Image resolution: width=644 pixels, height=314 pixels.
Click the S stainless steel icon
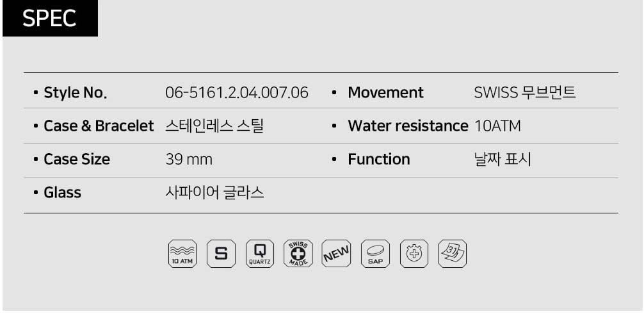coord(221,254)
